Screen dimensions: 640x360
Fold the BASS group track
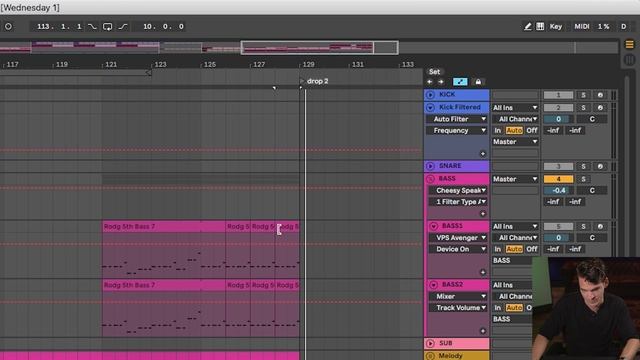click(x=430, y=179)
